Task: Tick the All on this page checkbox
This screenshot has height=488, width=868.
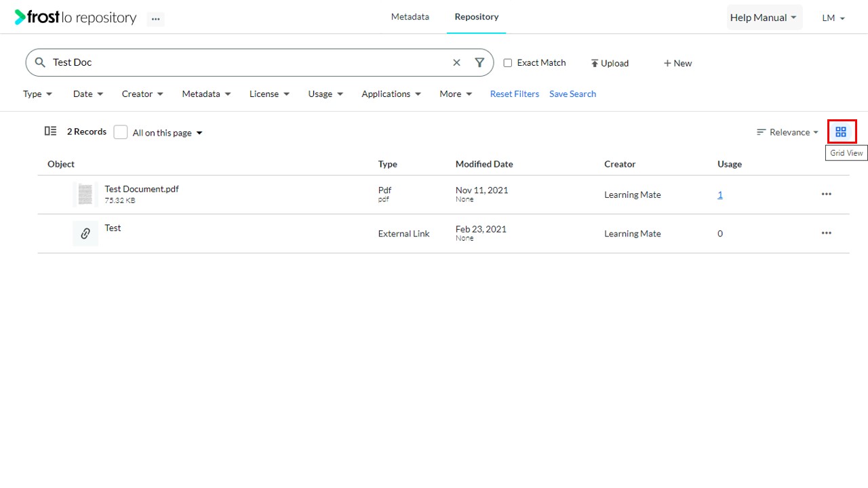Action: (121, 132)
